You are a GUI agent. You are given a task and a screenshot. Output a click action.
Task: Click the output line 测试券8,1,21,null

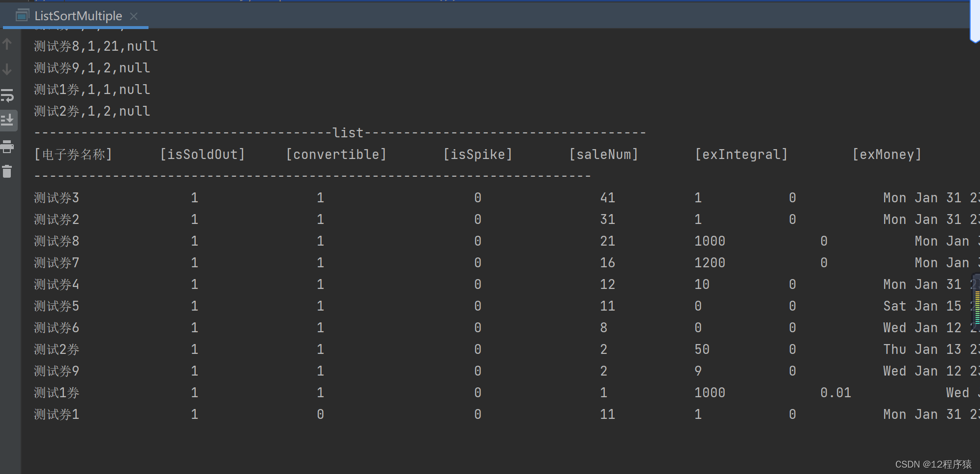pyautogui.click(x=96, y=46)
